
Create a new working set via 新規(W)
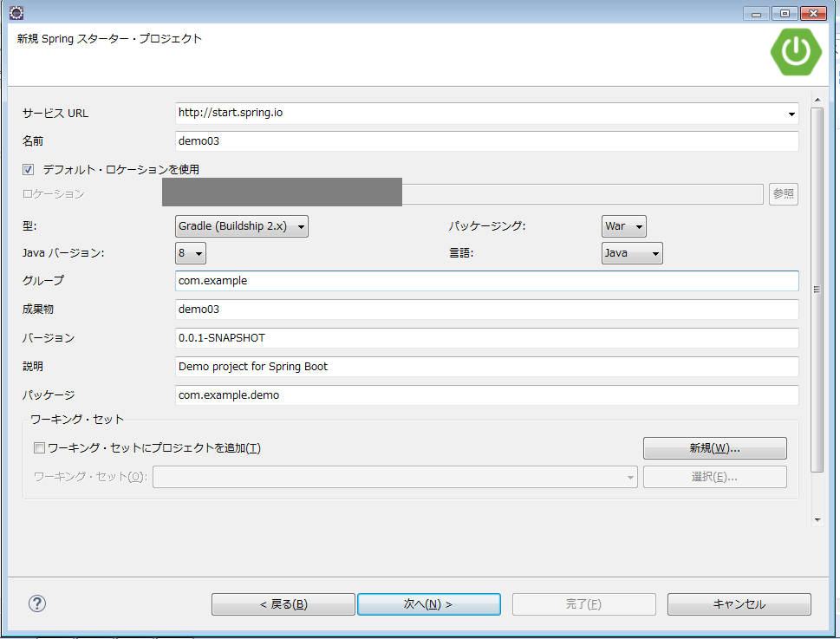point(713,447)
